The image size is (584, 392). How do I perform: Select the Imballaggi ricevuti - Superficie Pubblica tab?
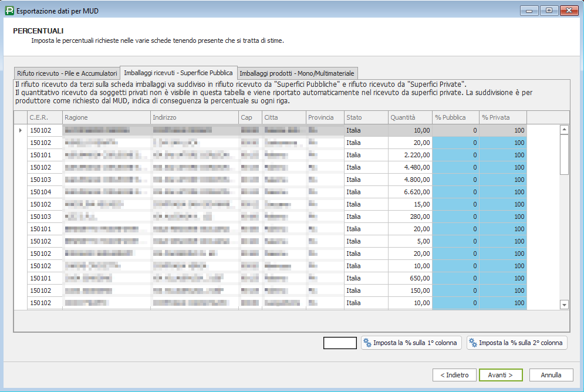pos(178,73)
